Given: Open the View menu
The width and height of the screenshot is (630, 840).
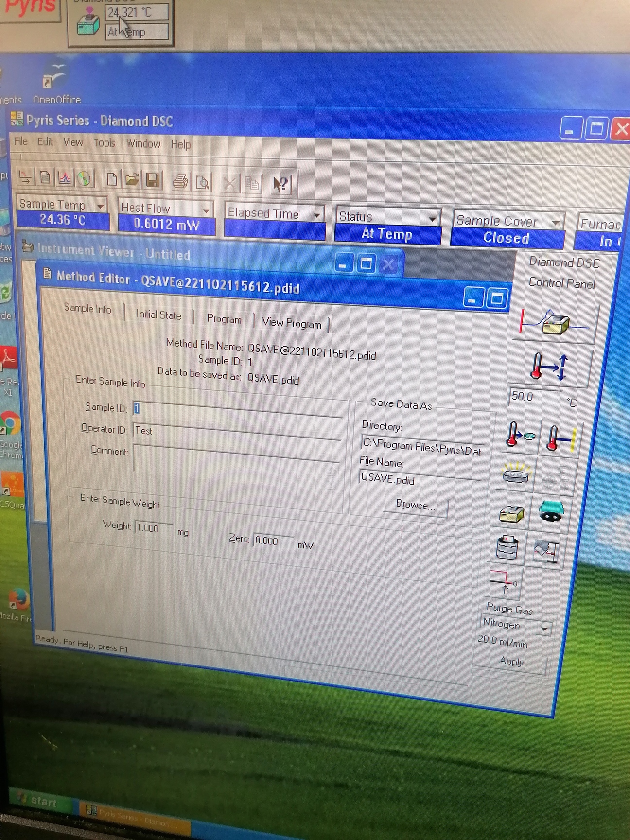Looking at the screenshot, I should click(73, 142).
